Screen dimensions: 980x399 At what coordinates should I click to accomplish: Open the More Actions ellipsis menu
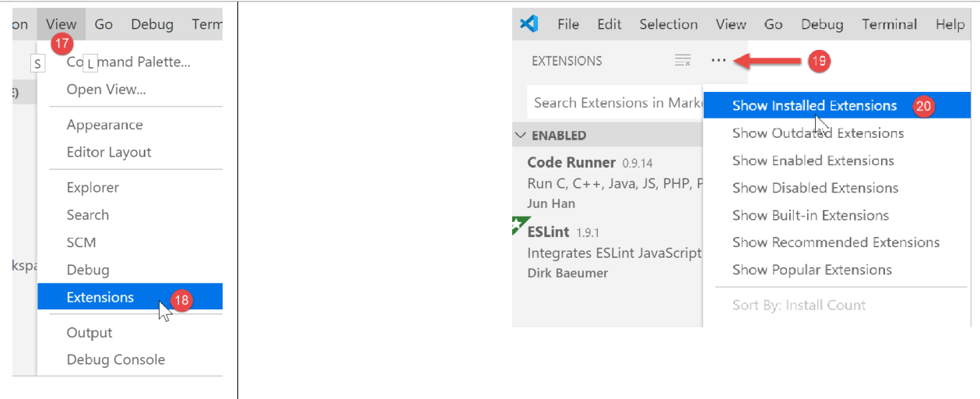[x=718, y=61]
